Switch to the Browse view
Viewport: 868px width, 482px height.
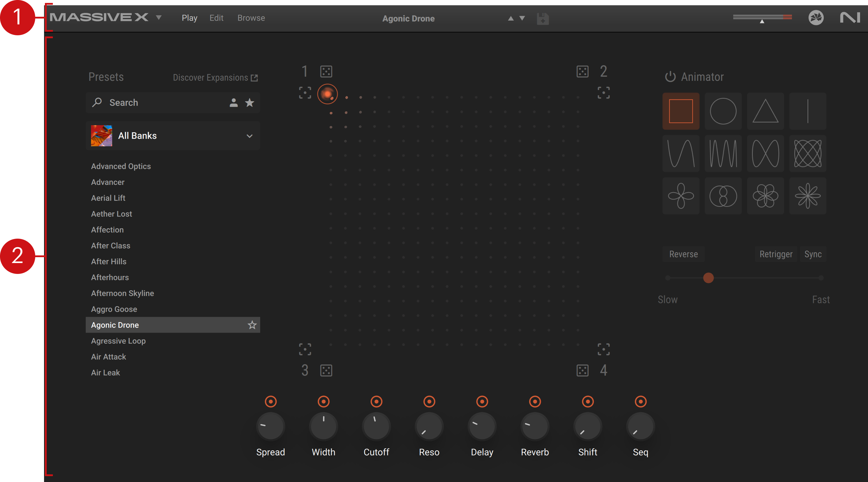251,18
